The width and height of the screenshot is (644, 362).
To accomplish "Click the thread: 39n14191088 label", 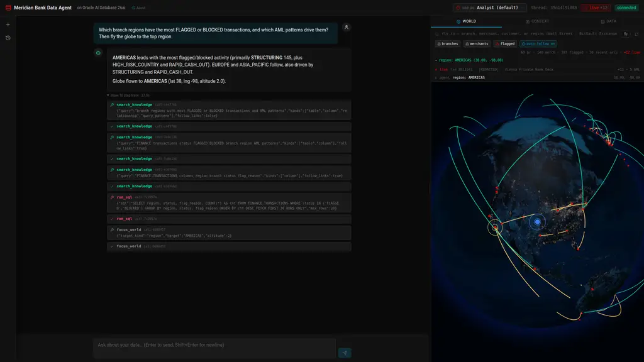I will 553,8.
